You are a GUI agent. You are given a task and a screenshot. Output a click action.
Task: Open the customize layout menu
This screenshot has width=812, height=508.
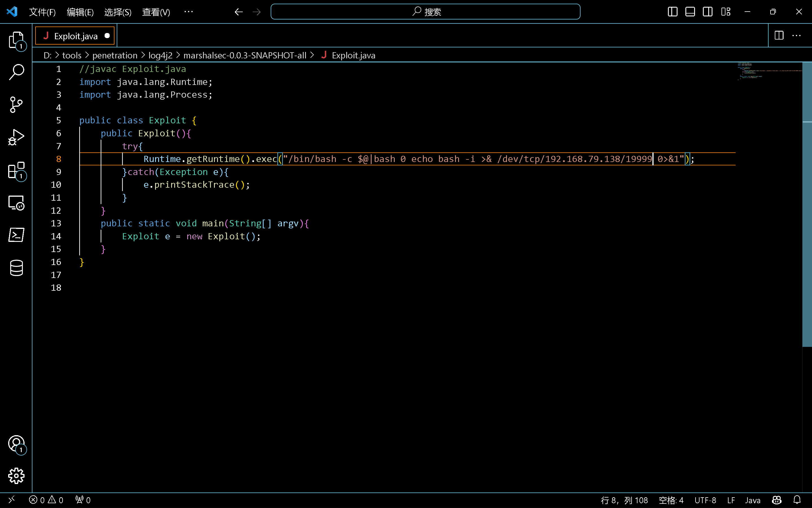pos(725,12)
